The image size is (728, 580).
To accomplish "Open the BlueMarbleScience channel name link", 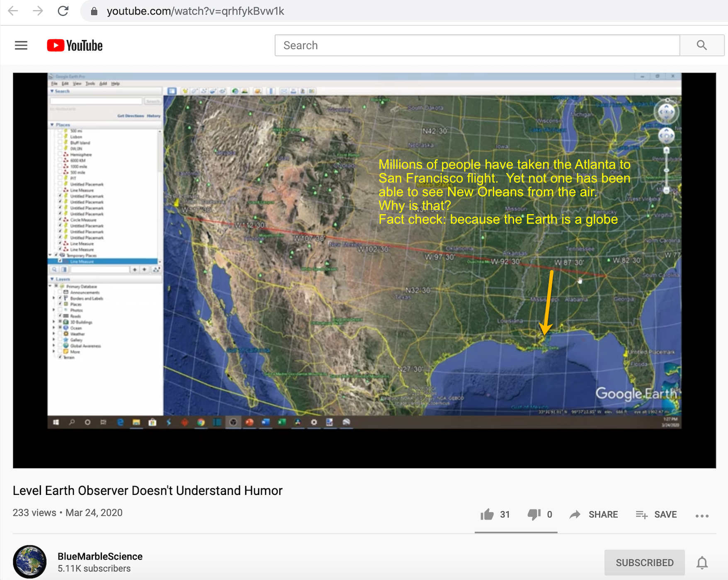I will pyautogui.click(x=100, y=556).
